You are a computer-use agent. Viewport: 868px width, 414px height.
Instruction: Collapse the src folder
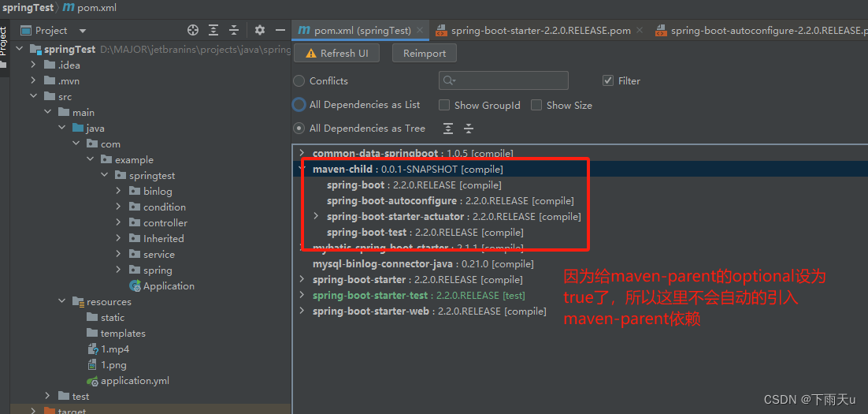(x=34, y=96)
